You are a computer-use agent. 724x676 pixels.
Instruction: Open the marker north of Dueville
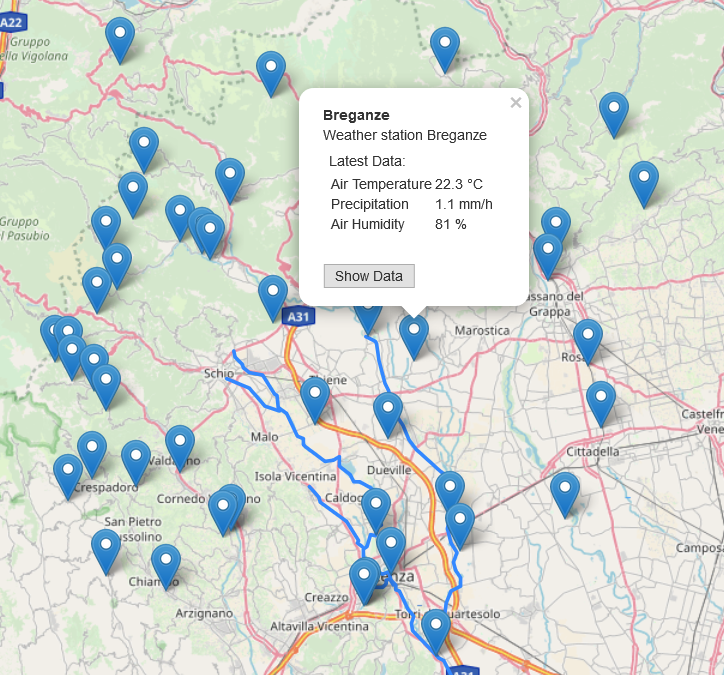pyautogui.click(x=388, y=411)
